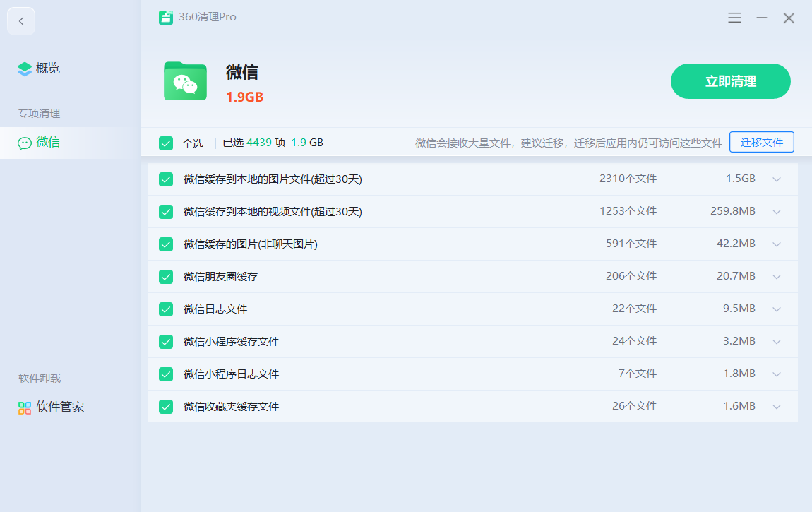
Task: Click the 立即清理 button
Action: coord(730,81)
